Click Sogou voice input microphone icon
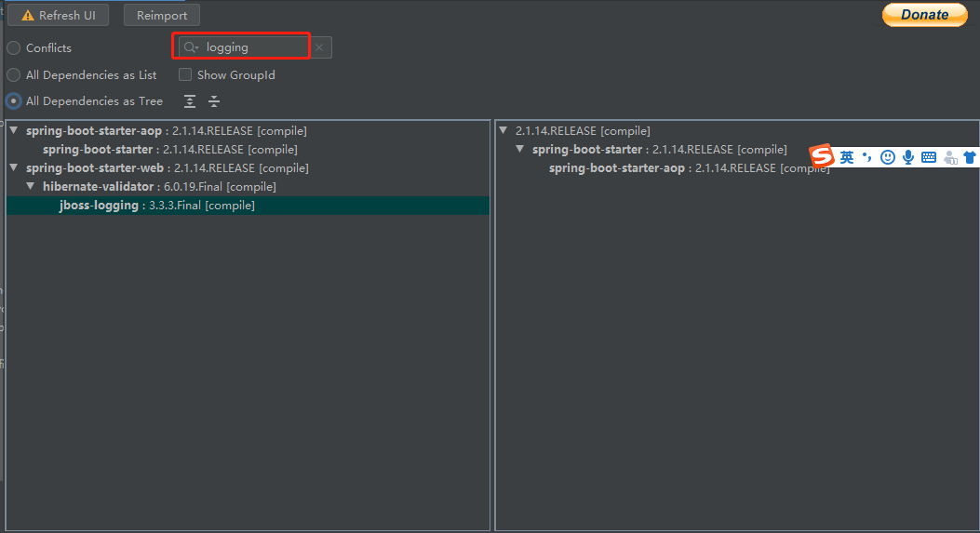The height and width of the screenshot is (533, 980). [x=908, y=157]
